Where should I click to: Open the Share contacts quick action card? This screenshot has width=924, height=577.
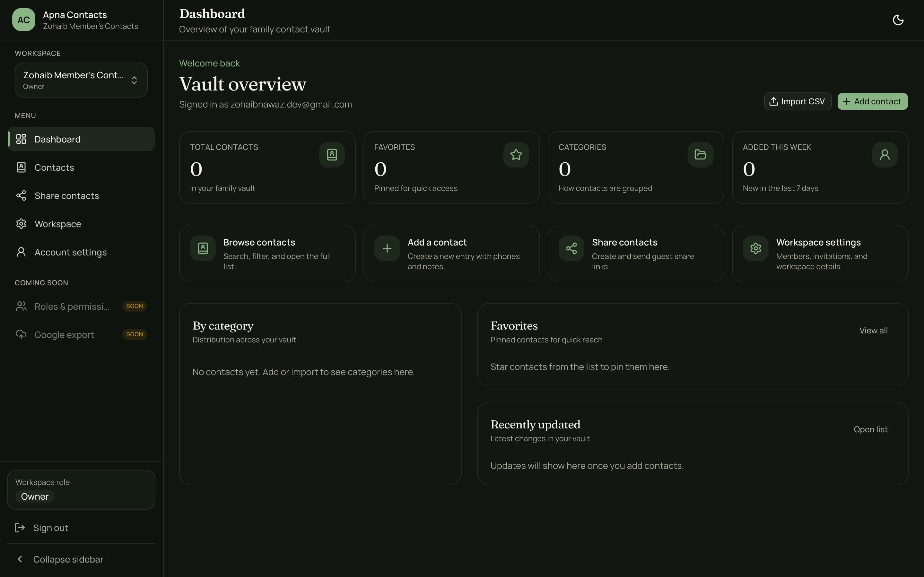636,254
